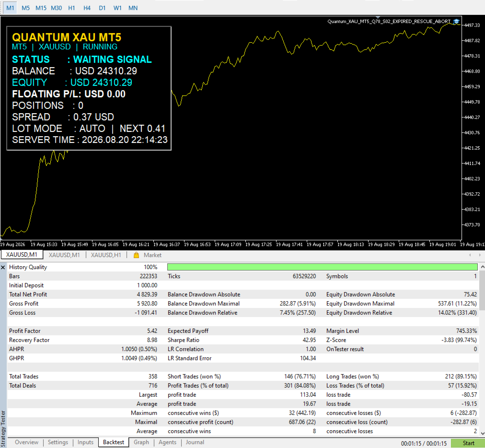Screen dimensions: 485x448
Task: Close the Strategy Tester panel
Action: (x=3, y=267)
